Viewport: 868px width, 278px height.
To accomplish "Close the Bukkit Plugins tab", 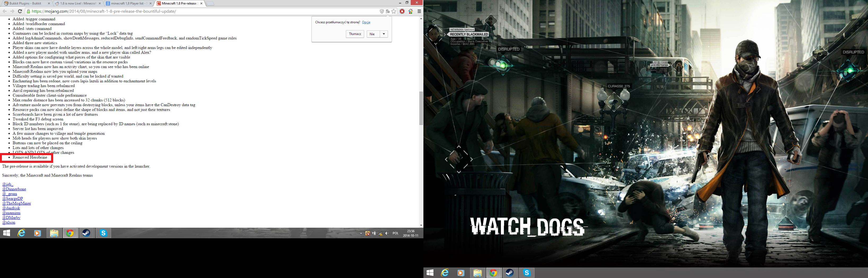I will 48,3.
